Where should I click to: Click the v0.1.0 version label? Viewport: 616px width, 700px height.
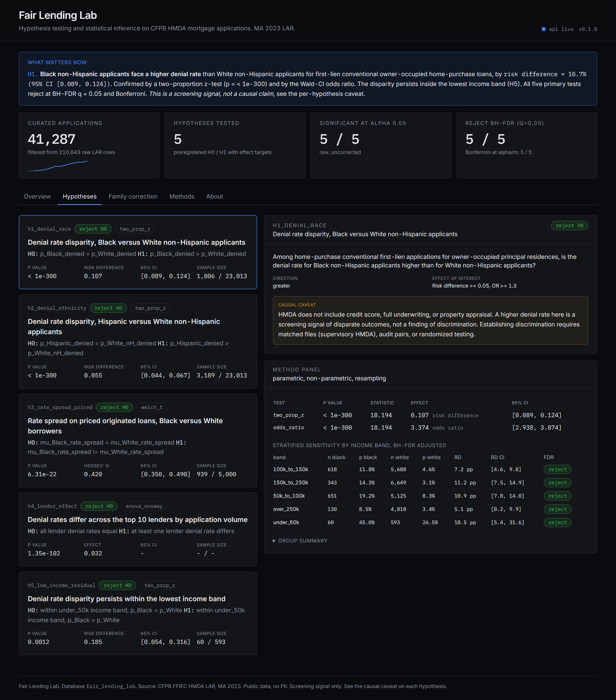(x=588, y=29)
